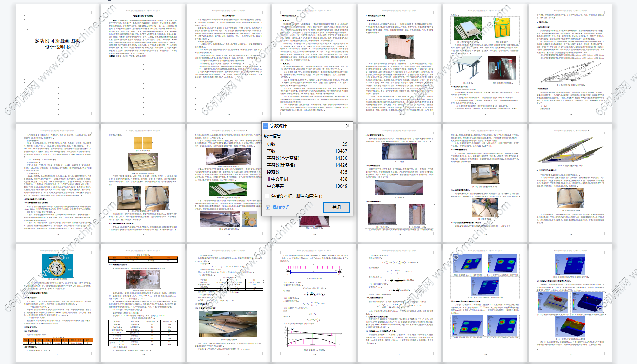Viewport: 637px width, 364px height.
Task: Click the 字数 count value 13487
Action: [x=341, y=151]
